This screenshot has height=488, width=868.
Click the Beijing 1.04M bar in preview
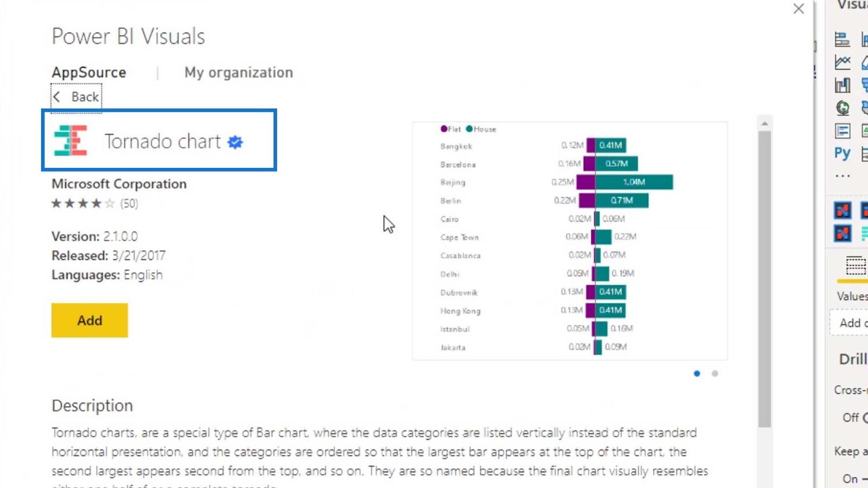pos(634,182)
